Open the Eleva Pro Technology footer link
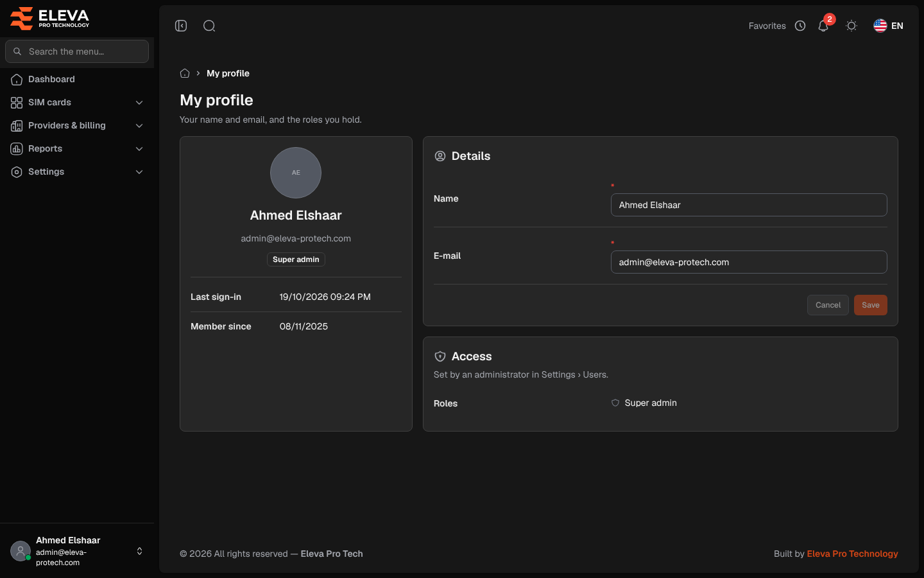The height and width of the screenshot is (578, 924). [x=852, y=554]
